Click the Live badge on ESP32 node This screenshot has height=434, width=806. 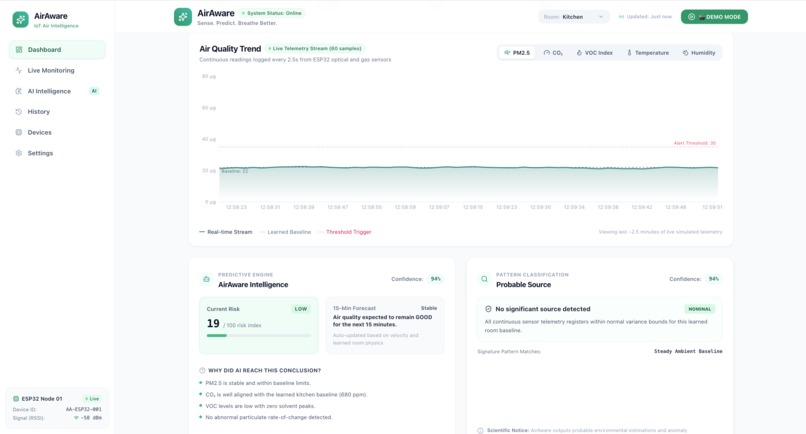93,399
